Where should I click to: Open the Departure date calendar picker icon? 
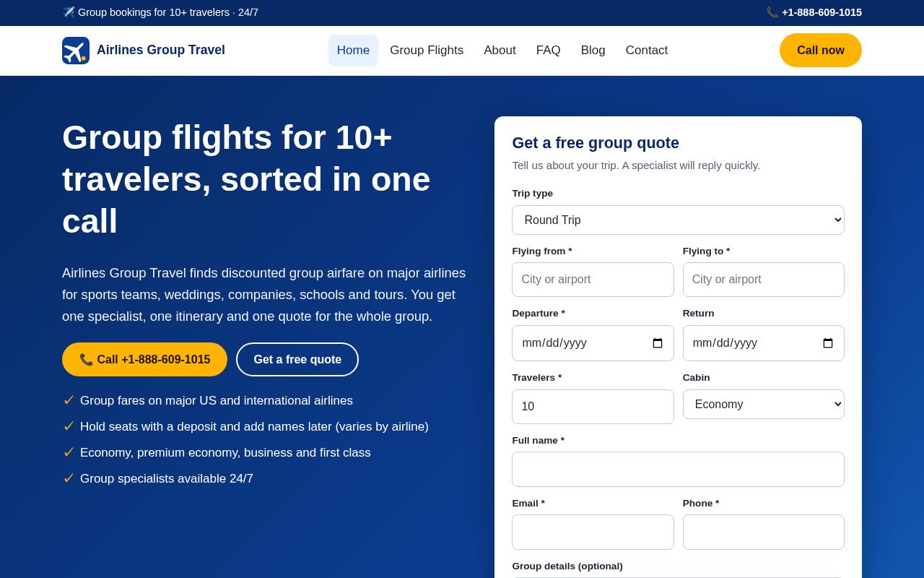(x=658, y=343)
